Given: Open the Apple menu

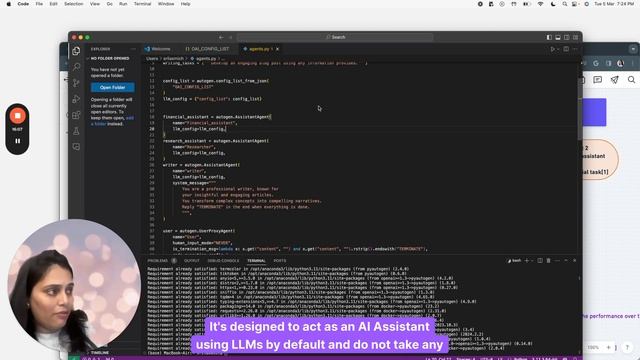Looking at the screenshot, I should (x=9, y=4).
